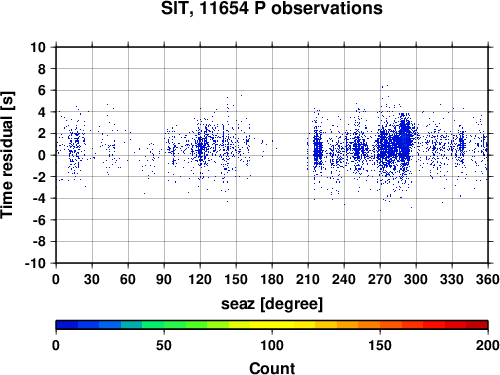The height and width of the screenshot is (375, 500).
Task: Click the y-axis tick label 10
Action: 38,47
